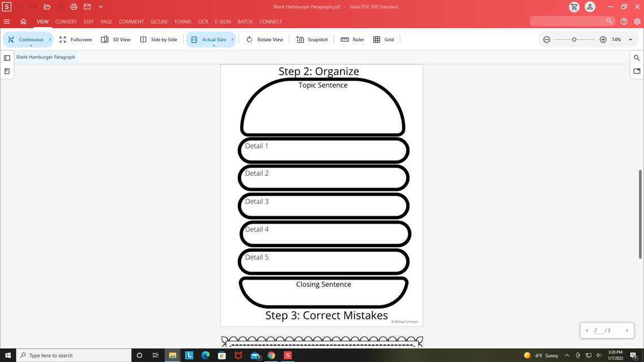644x362 pixels.
Task: Open the OCR ribbon tab
Action: (203, 21)
